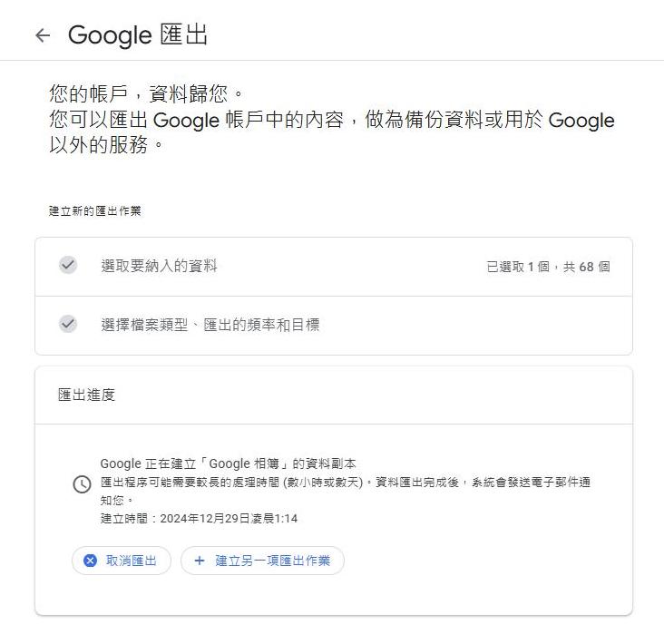Image resolution: width=664 pixels, height=644 pixels.
Task: Click the 以外的服務 description line
Action: 106,145
